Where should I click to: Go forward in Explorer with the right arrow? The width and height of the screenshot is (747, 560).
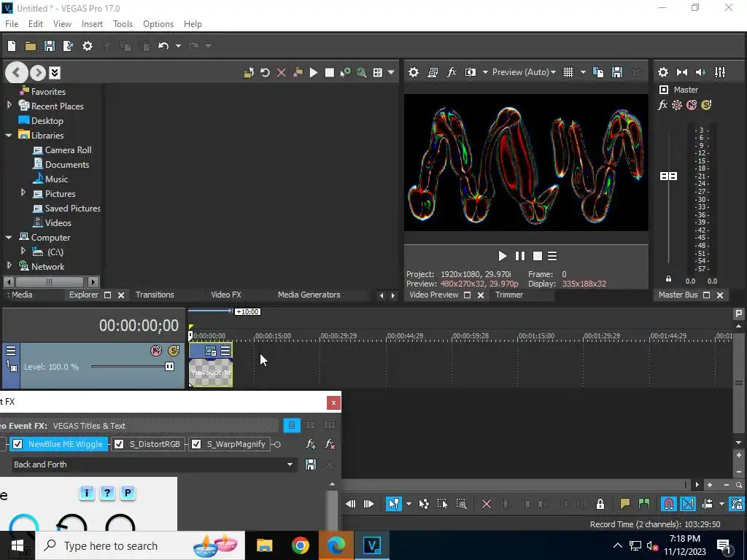(x=38, y=73)
